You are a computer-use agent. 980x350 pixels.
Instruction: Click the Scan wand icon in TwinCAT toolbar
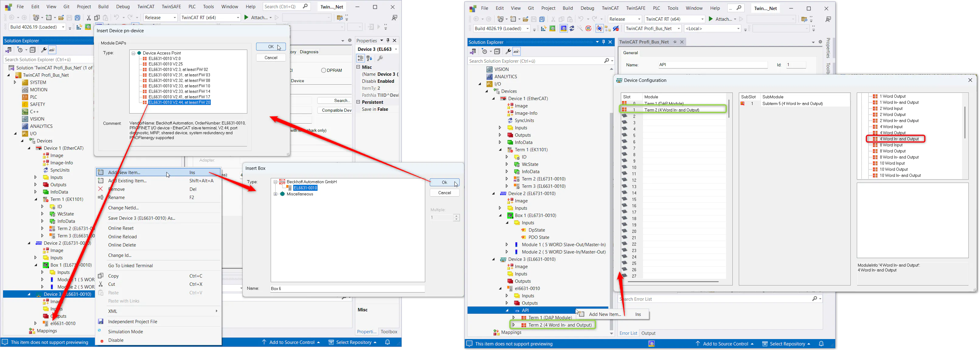point(580,29)
